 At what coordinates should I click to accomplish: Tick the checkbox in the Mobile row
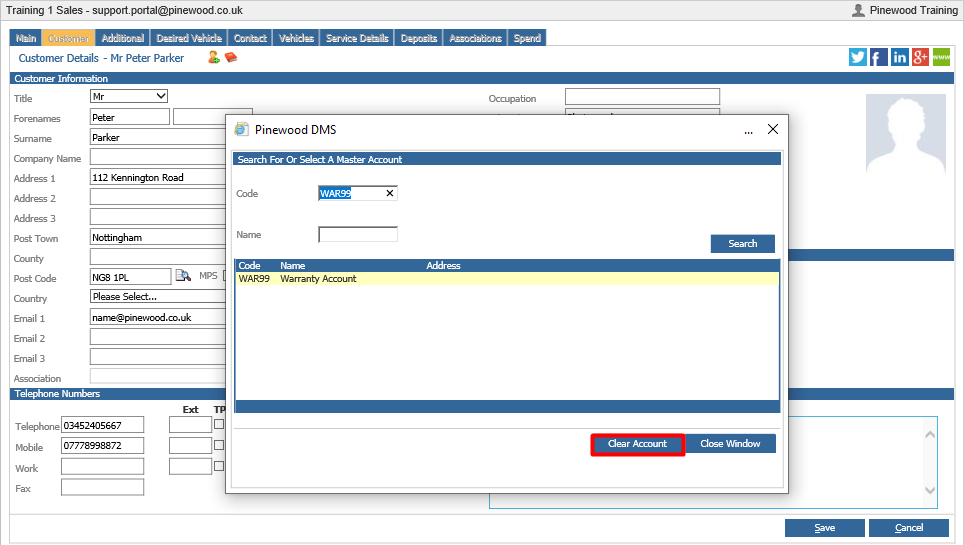tap(219, 445)
